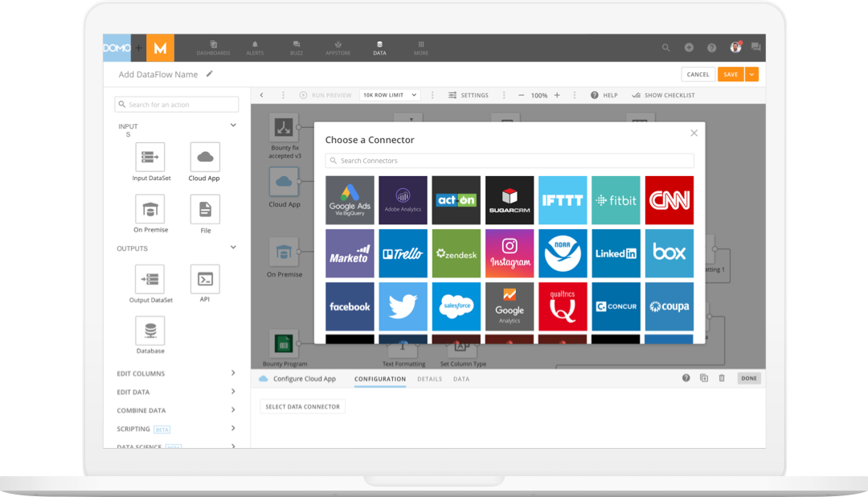The height and width of the screenshot is (497, 868).
Task: Add the On Premise input action
Action: click(x=150, y=209)
